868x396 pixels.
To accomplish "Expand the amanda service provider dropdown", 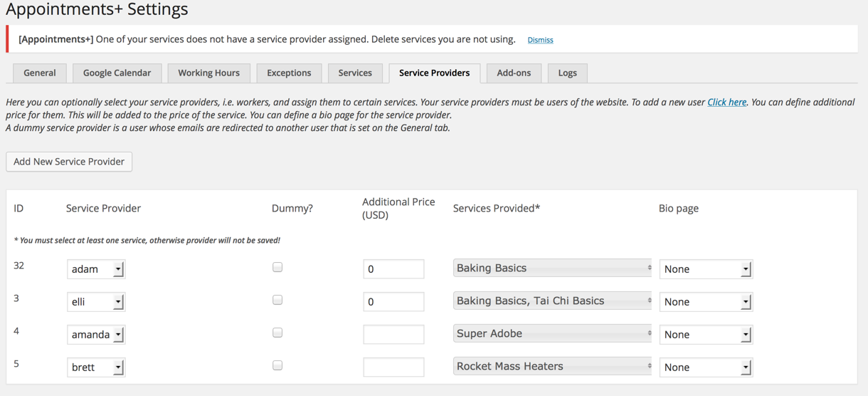I will (96, 335).
